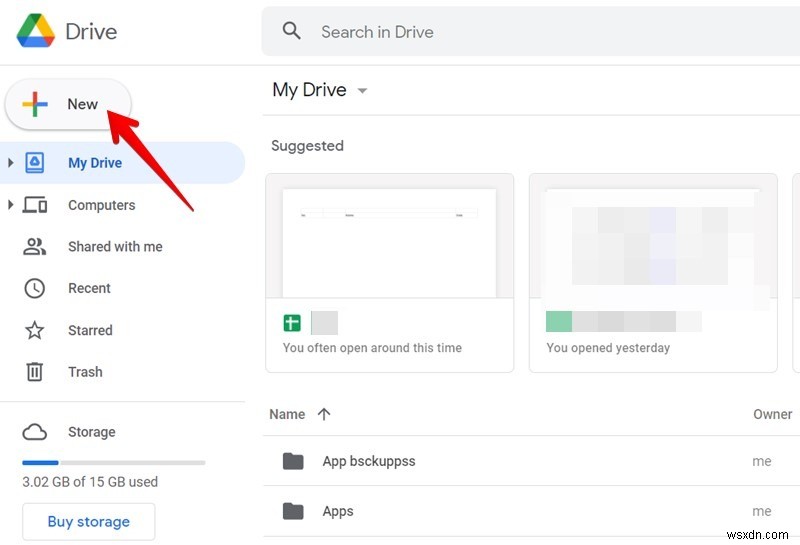Click owner 'me' in Apps row

pyautogui.click(x=762, y=511)
